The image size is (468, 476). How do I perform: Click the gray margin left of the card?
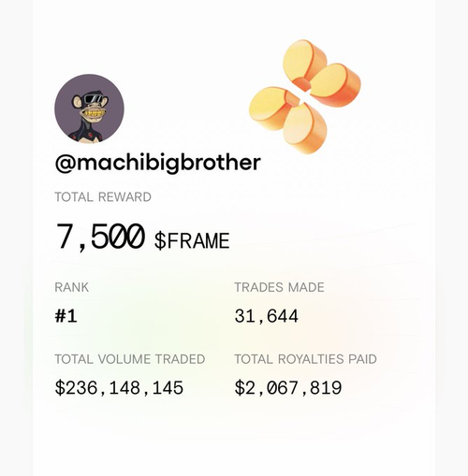pyautogui.click(x=16, y=238)
